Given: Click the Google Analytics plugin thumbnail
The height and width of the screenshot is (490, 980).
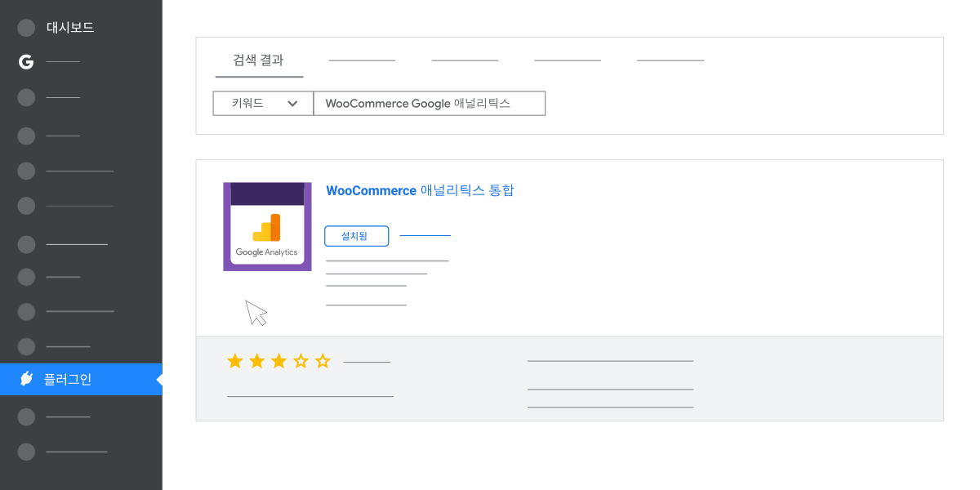Looking at the screenshot, I should (267, 226).
